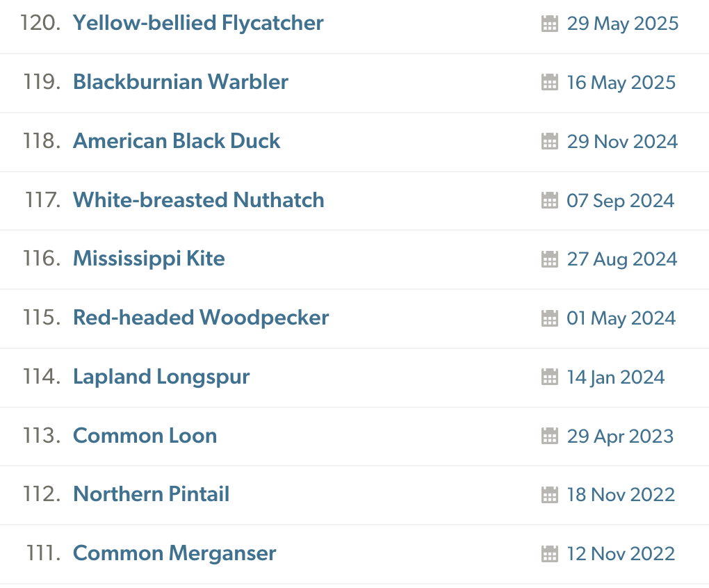The height and width of the screenshot is (588, 709).
Task: Click calendar icon beside 29 May 2025
Action: (x=549, y=24)
